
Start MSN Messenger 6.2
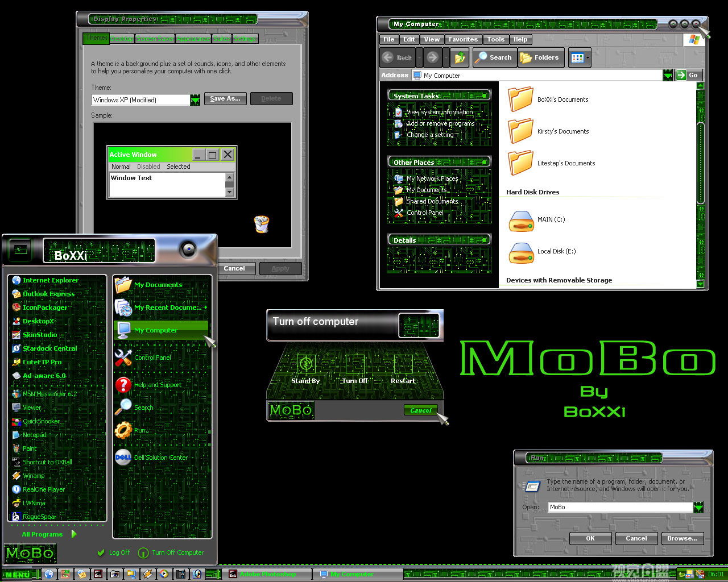coord(44,394)
